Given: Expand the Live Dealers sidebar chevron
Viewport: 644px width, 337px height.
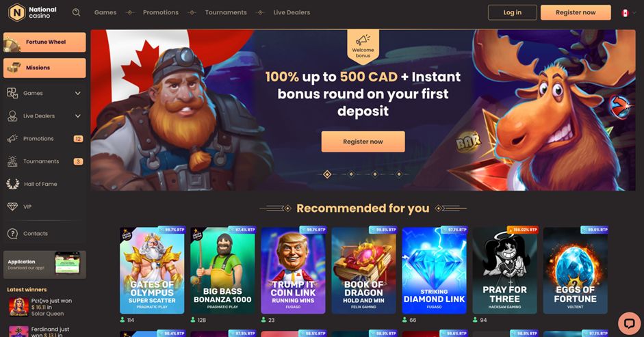Looking at the screenshot, I should tap(77, 116).
